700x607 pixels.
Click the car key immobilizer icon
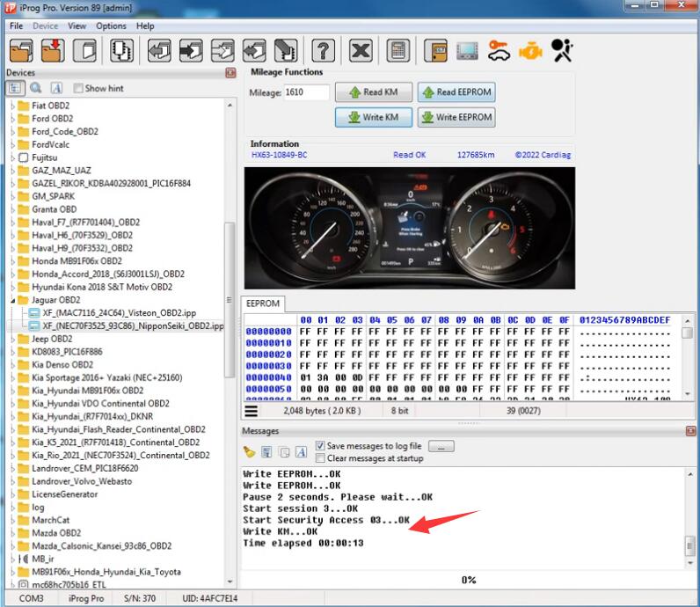point(499,50)
